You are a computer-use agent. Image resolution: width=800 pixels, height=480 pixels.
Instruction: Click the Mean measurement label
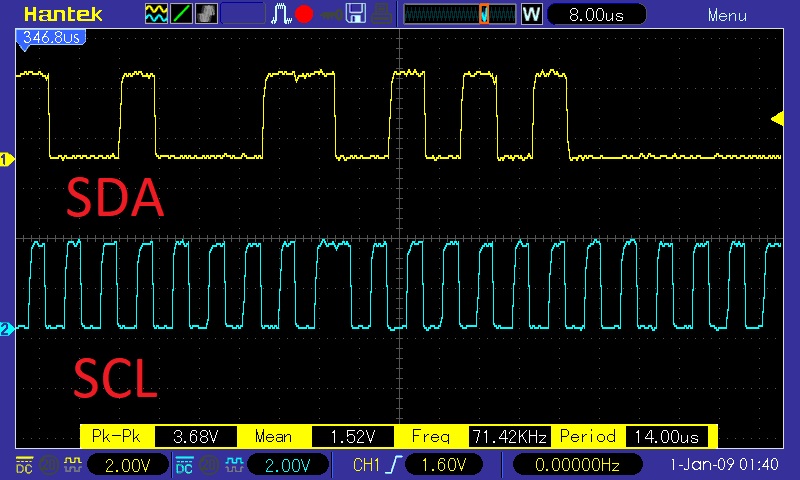tap(273, 436)
